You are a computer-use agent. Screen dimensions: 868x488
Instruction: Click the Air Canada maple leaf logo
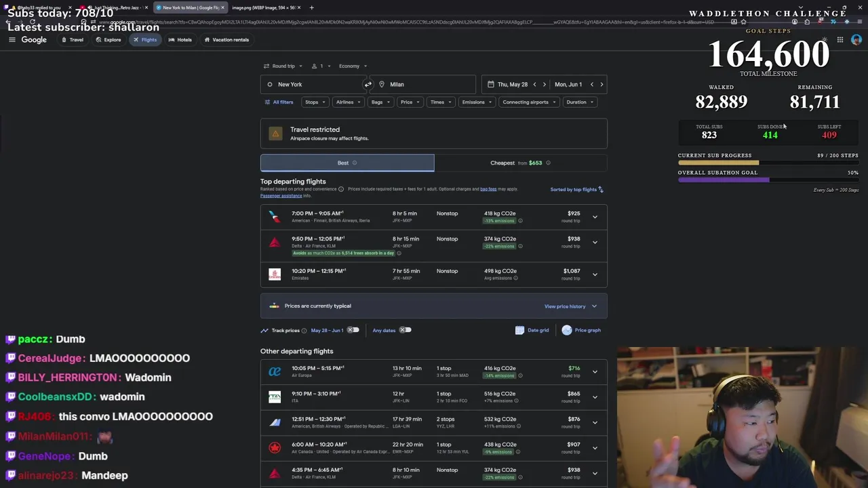(275, 447)
